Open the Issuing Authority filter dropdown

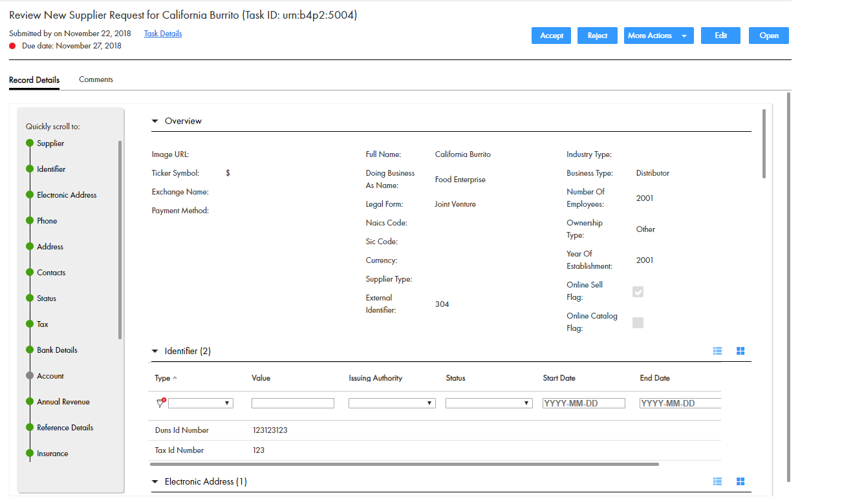392,403
